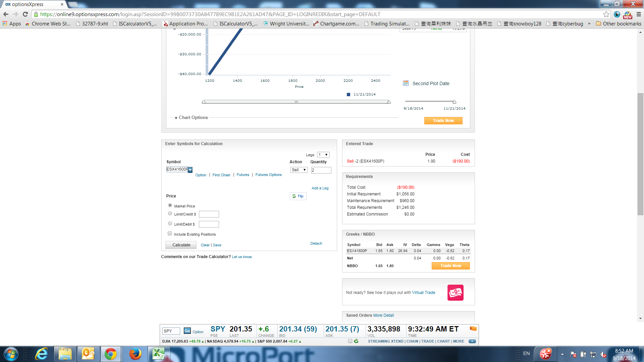Click the chart price range slider bar
Image resolution: width=644 pixels, height=362 pixels.
click(296, 102)
